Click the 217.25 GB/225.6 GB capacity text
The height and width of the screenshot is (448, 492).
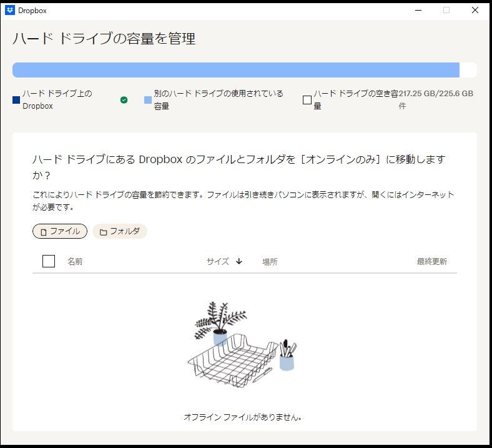click(436, 94)
